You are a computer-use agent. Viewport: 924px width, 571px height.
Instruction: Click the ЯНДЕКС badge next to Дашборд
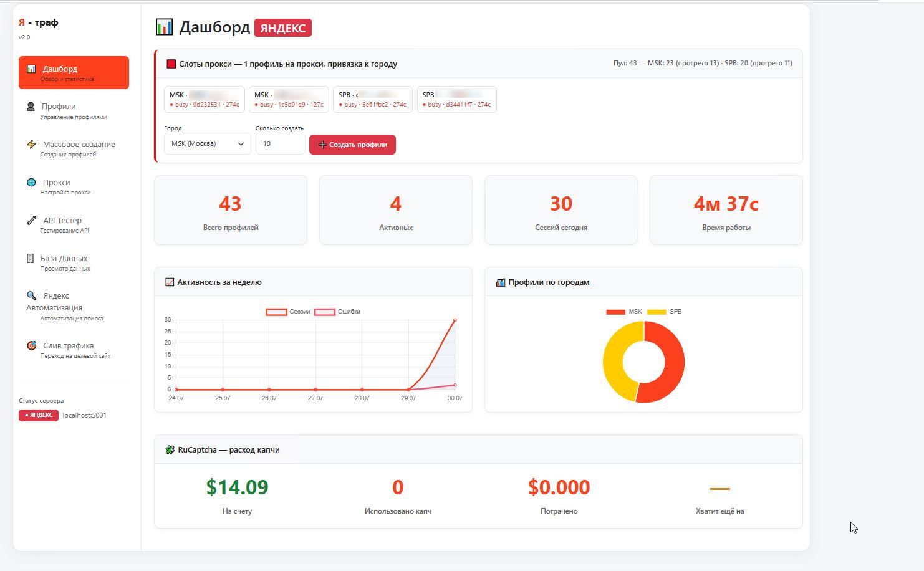pyautogui.click(x=283, y=28)
